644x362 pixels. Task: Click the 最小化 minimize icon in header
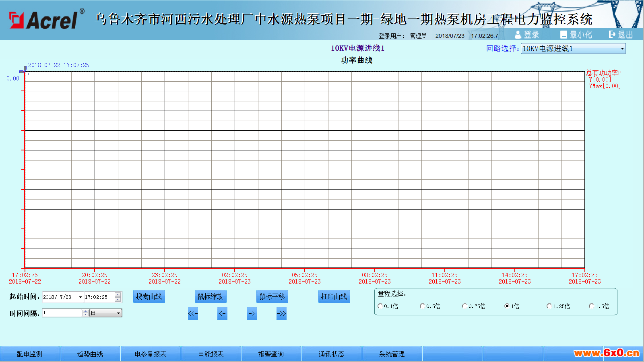point(563,35)
